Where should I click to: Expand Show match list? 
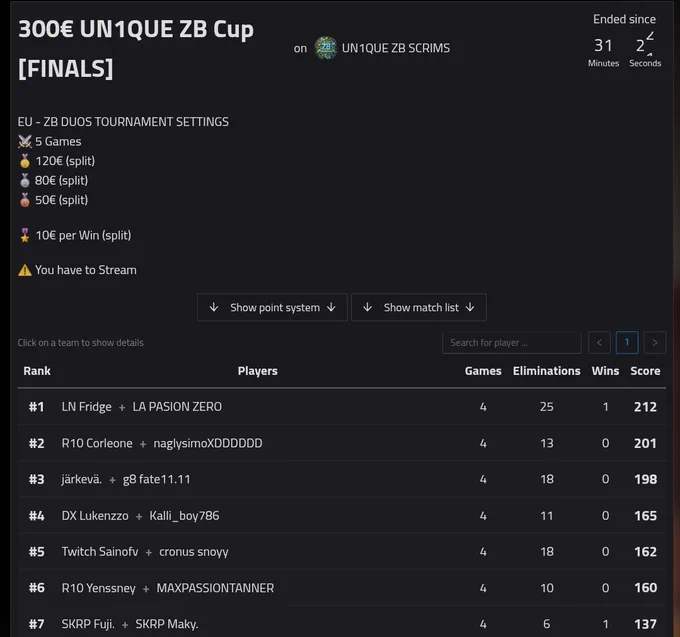419,307
